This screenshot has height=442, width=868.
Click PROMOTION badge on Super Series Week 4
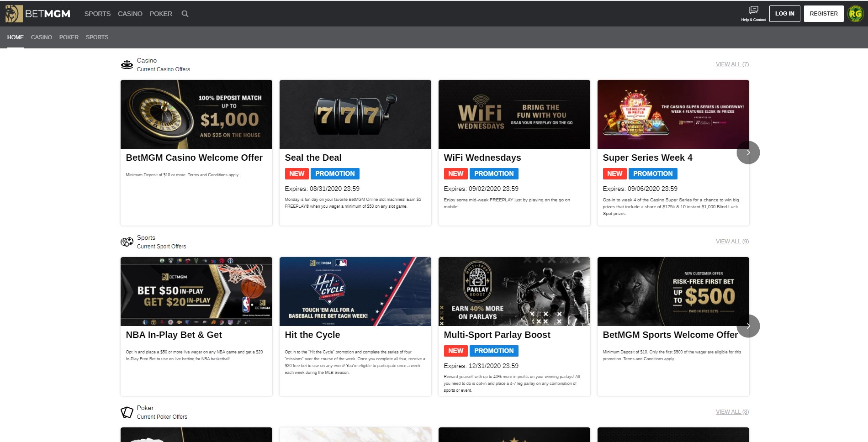tap(653, 174)
